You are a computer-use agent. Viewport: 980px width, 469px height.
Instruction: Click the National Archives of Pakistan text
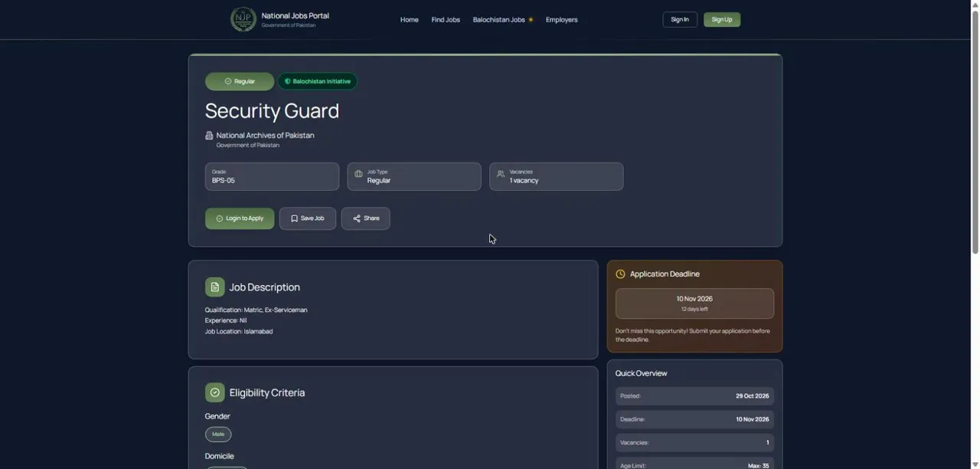265,136
